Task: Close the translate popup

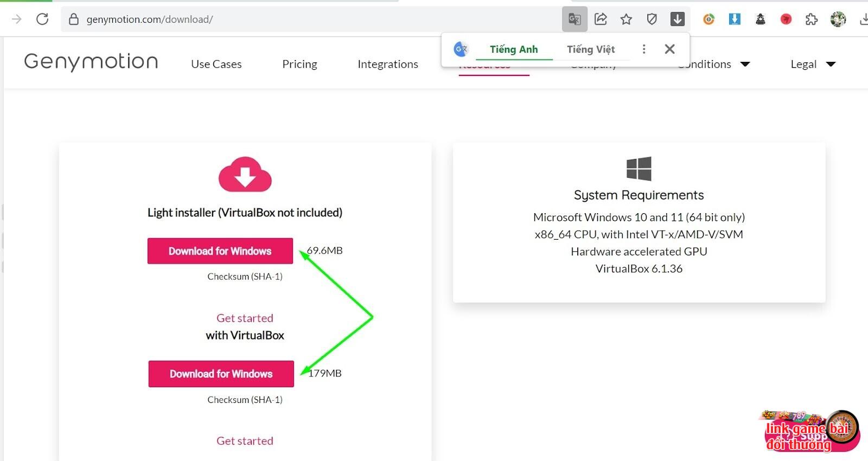Action: coord(670,49)
